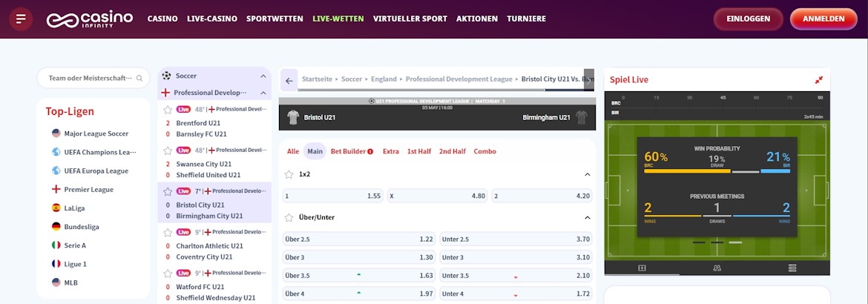
Task: Switch to the Combo tab
Action: pos(485,151)
